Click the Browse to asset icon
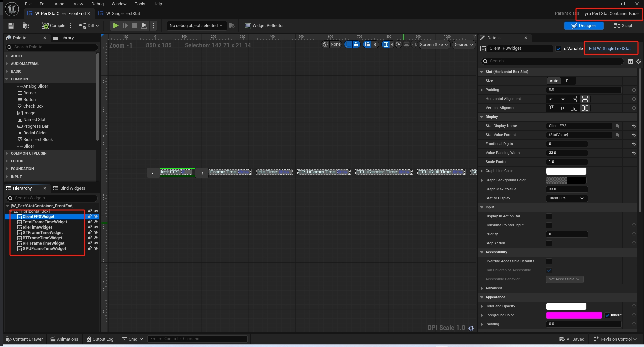Screen dimensions: 644x347 26,26
